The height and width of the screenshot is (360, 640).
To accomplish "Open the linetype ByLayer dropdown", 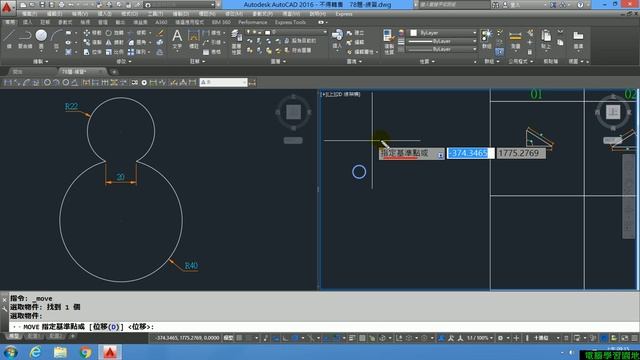I will [x=474, y=49].
